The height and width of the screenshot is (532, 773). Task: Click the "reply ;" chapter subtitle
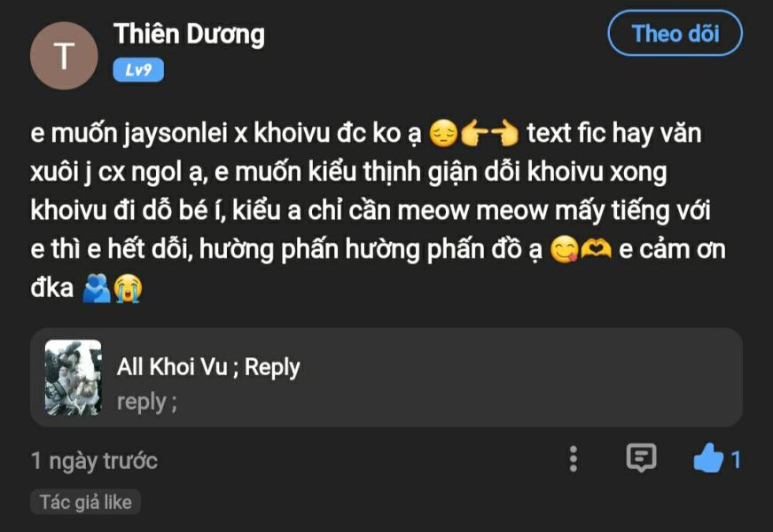(x=147, y=402)
